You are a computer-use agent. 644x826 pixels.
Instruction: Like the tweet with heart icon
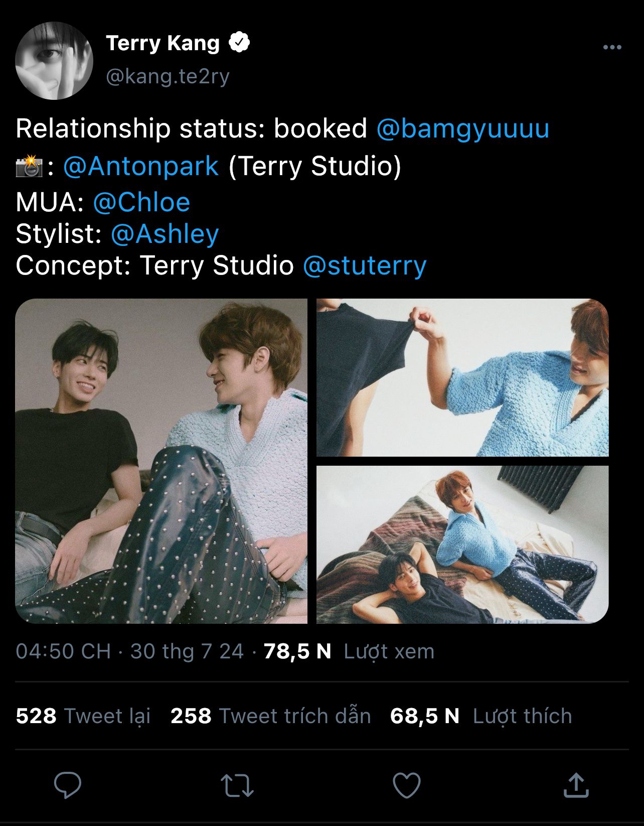406,785
